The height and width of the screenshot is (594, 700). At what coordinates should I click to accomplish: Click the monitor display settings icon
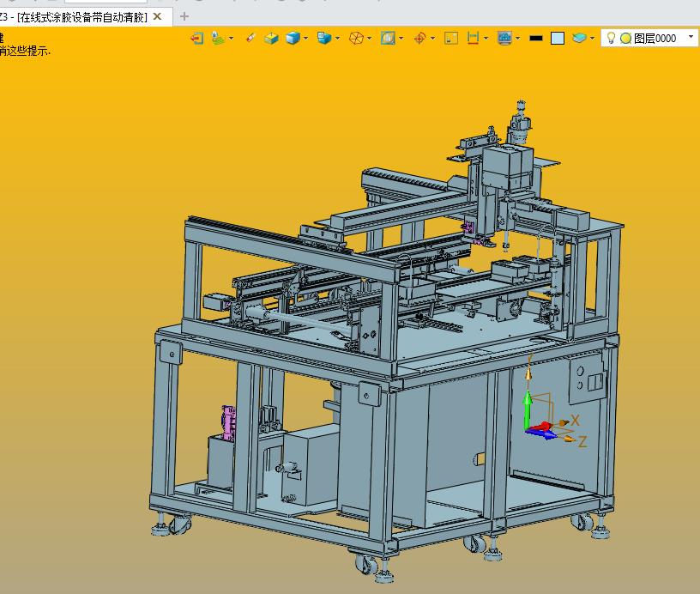504,39
